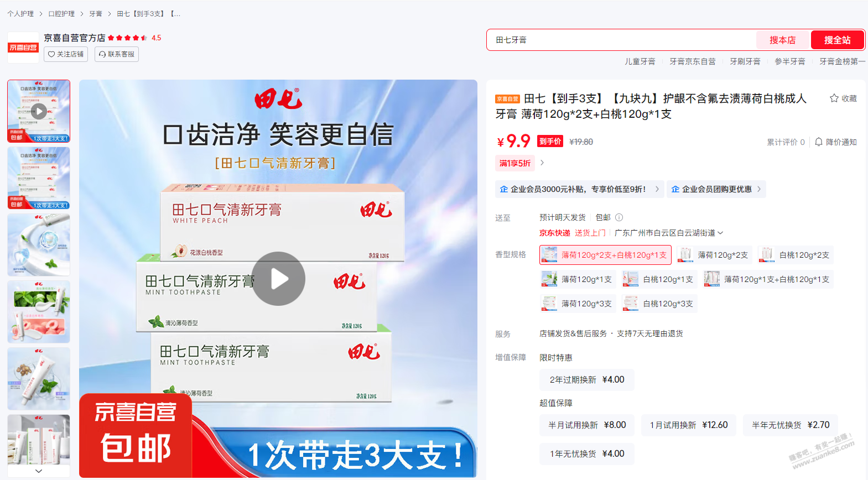Select the sixth thumbnail at the bottom
This screenshot has width=868, height=480.
(x=39, y=441)
